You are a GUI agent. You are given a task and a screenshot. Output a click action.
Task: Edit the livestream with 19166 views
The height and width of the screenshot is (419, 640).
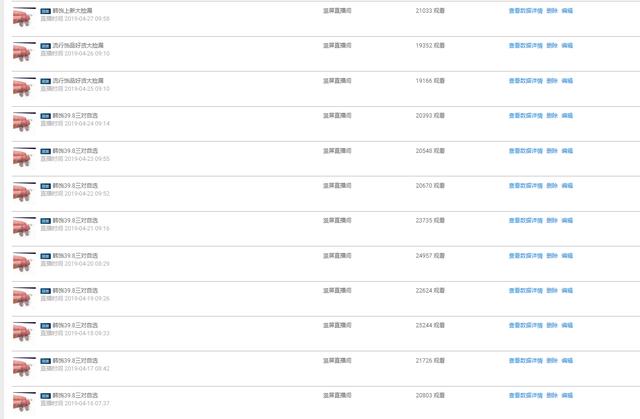point(567,80)
